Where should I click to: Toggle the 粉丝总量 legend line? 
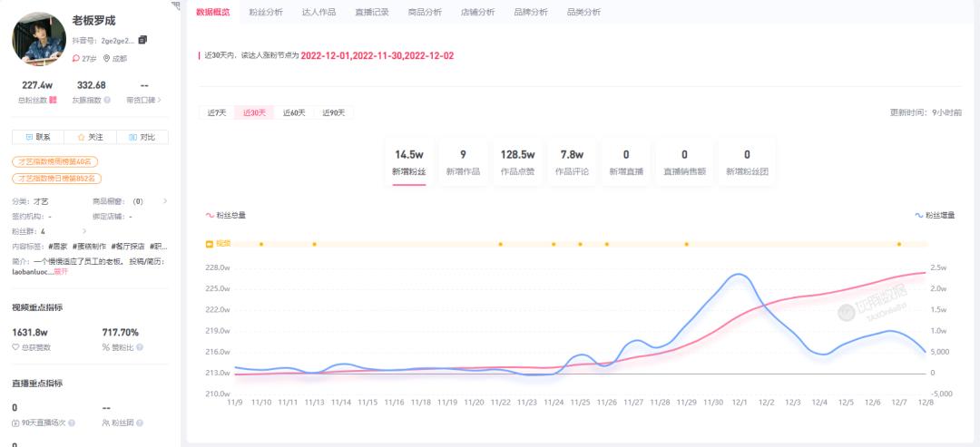226,215
